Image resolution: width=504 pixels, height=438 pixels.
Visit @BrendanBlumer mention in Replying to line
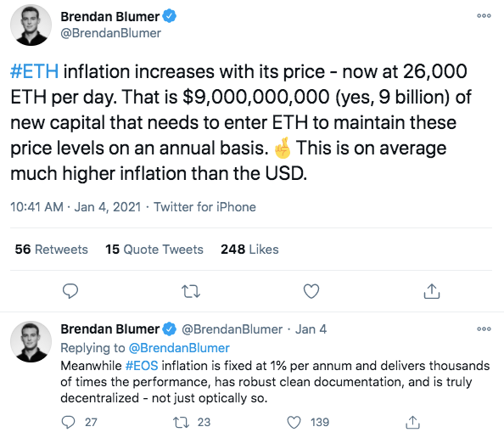coord(179,348)
